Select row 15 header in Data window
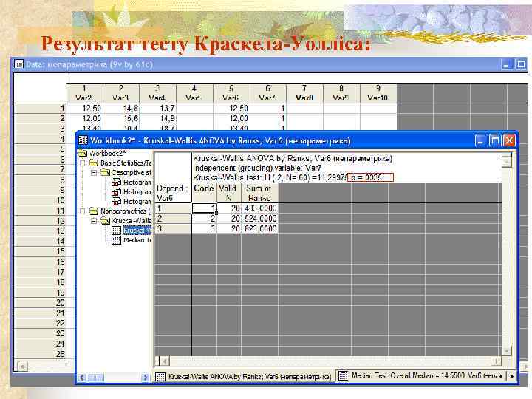Screen dimensions: 532x399 [40, 252]
